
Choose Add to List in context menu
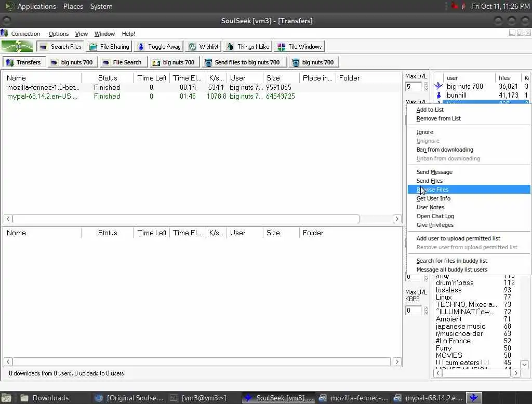(x=469, y=110)
